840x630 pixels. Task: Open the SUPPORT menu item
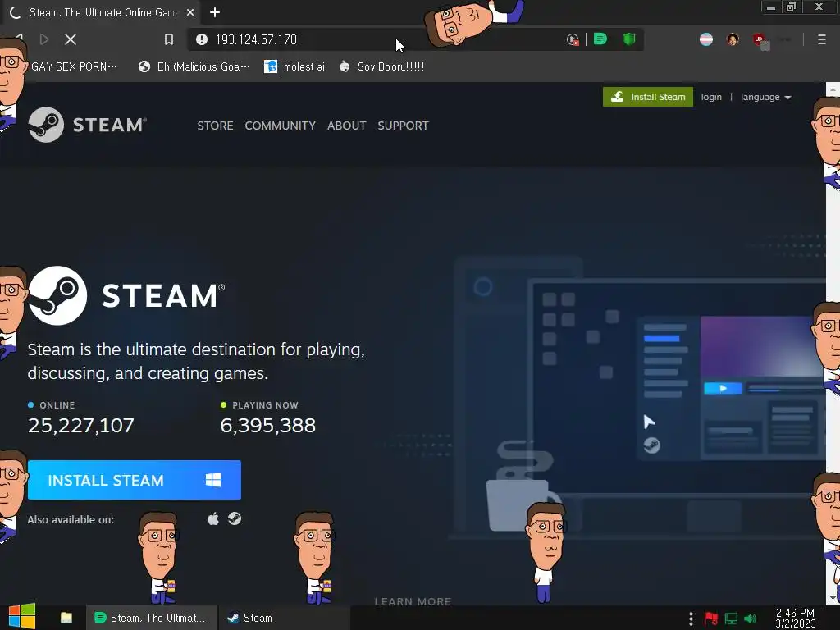click(403, 126)
